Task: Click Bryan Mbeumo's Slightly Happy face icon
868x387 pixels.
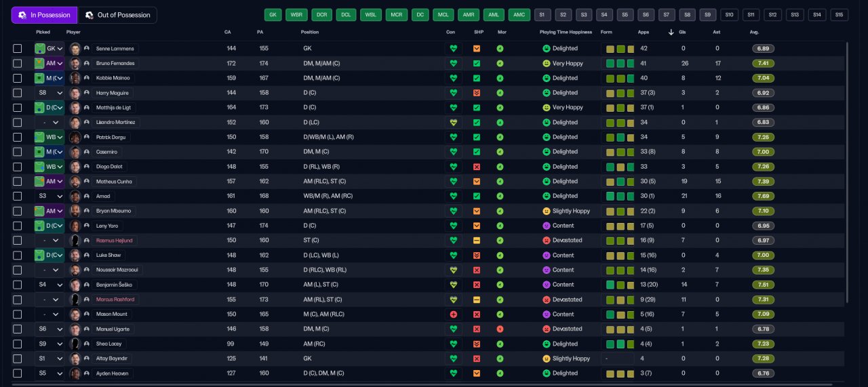Action: (x=546, y=211)
